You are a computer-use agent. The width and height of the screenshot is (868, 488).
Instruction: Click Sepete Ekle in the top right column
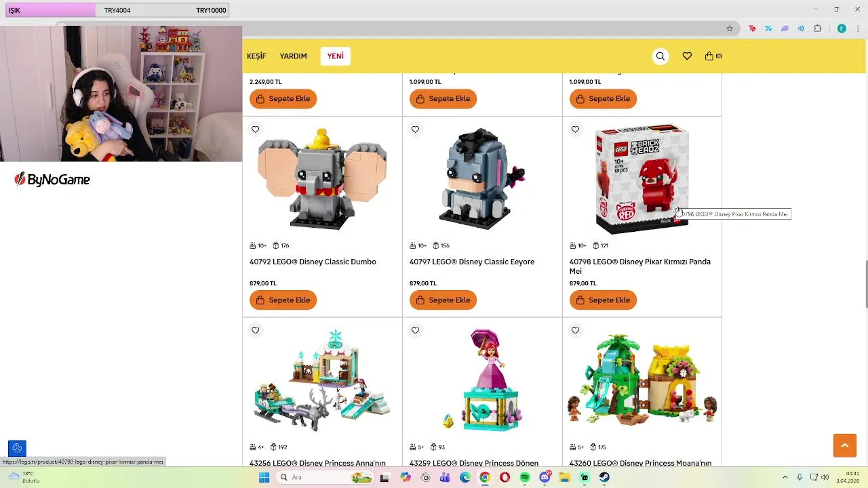pyautogui.click(x=603, y=99)
